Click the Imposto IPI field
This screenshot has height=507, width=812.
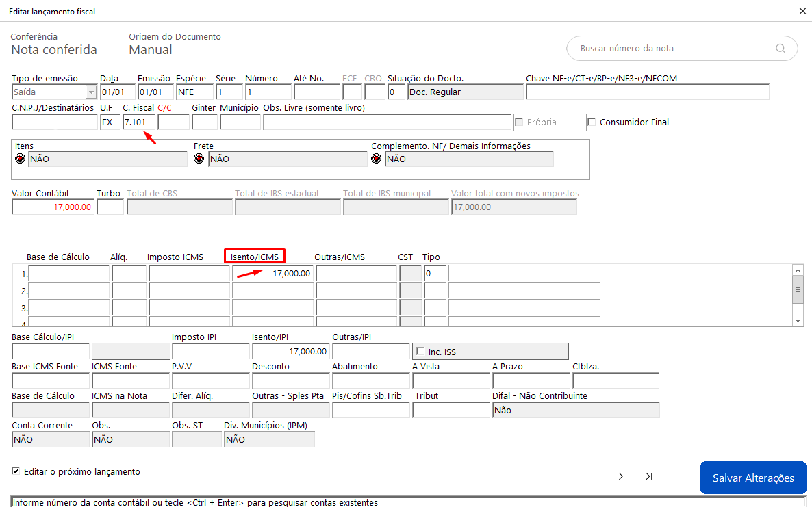(210, 351)
